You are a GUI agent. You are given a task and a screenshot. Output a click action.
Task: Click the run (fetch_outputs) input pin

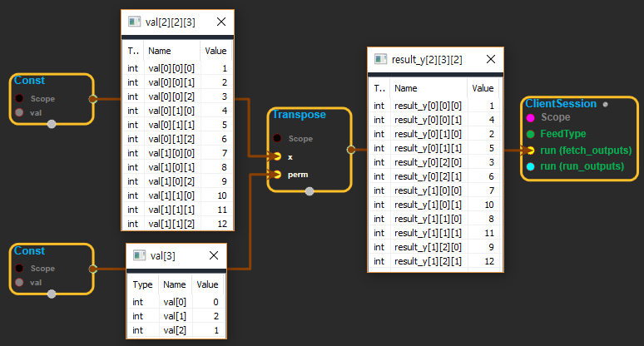point(530,151)
